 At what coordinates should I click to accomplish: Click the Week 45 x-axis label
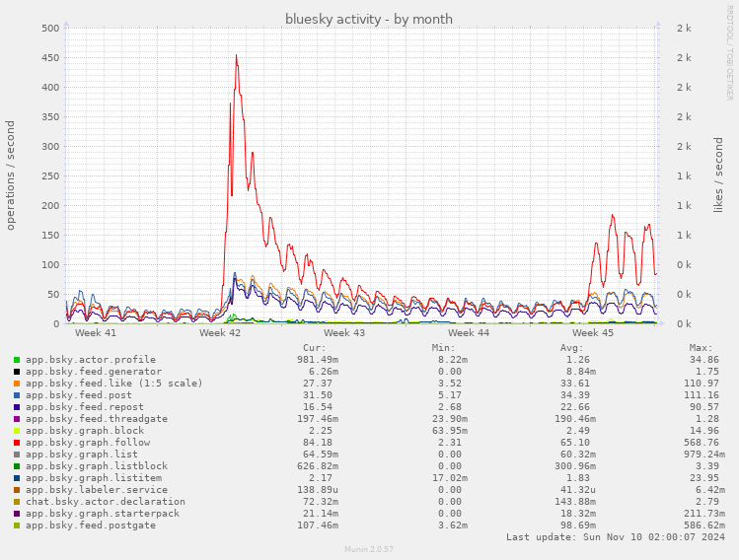[593, 333]
